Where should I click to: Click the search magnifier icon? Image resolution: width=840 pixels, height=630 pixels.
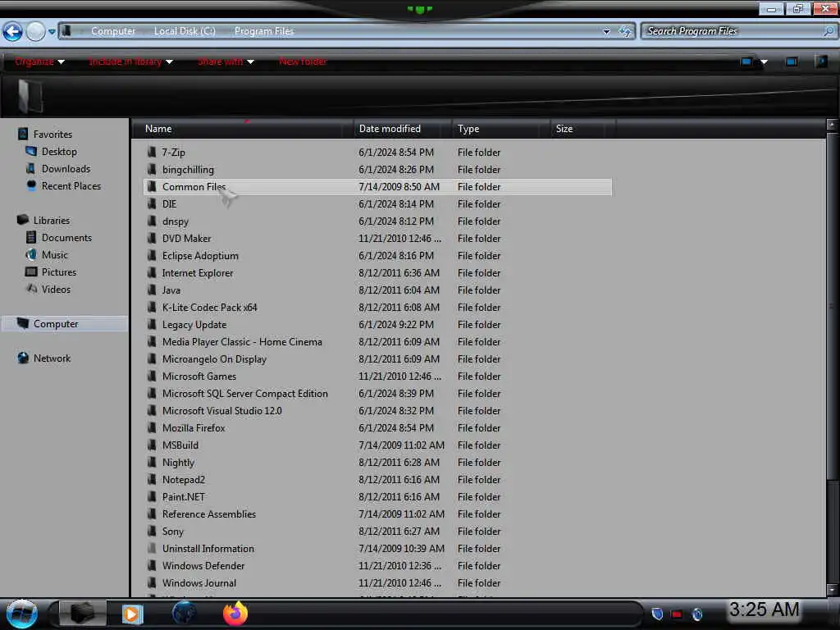[x=829, y=31]
